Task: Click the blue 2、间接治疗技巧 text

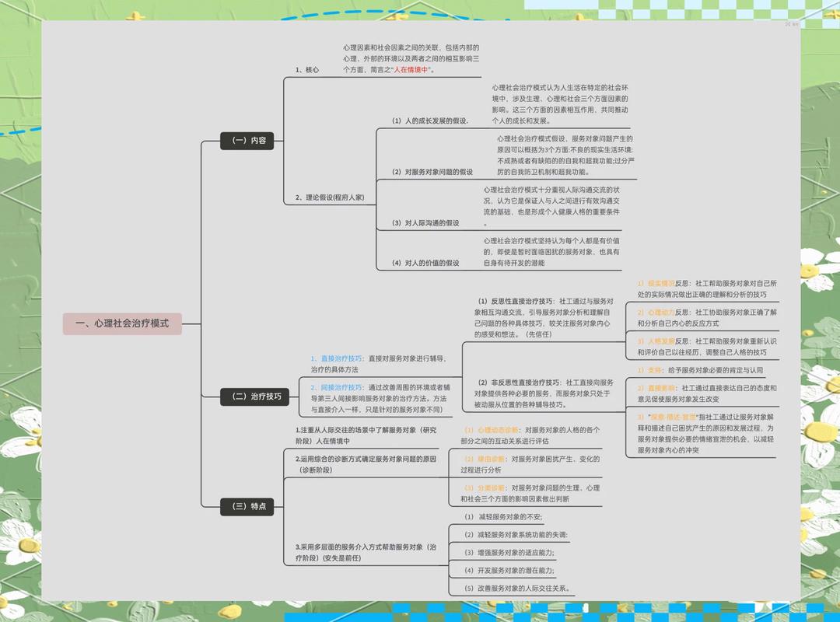Action: (x=337, y=387)
